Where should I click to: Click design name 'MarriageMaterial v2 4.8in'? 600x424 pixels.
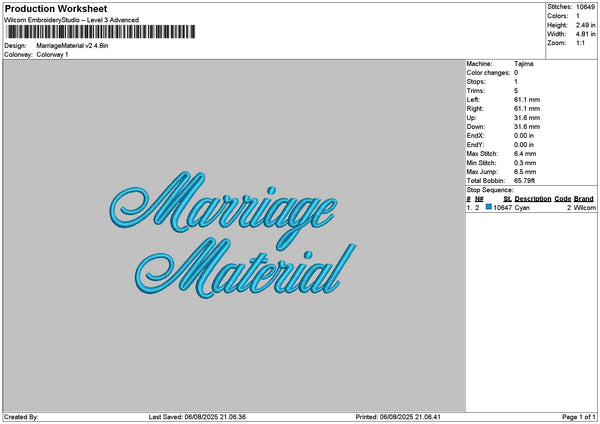click(x=72, y=46)
